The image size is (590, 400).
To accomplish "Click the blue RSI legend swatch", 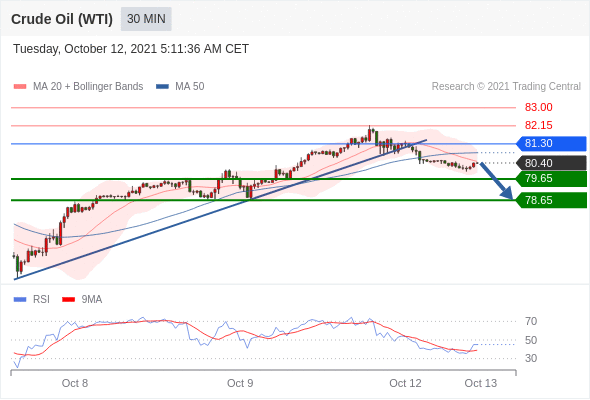I will [20, 300].
